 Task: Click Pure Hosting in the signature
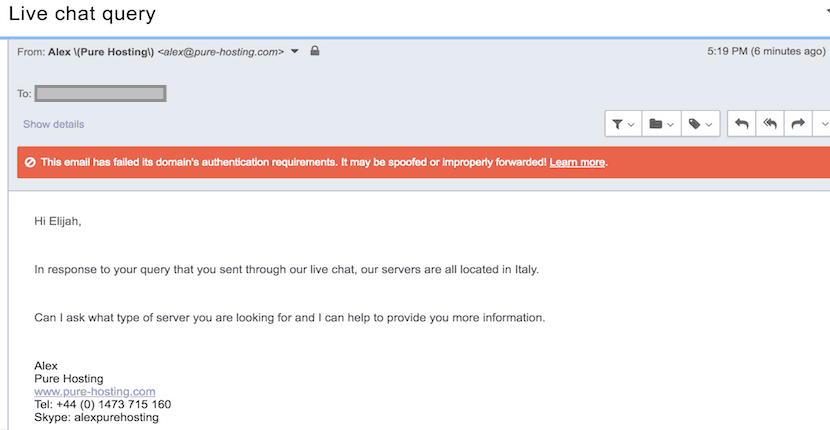[x=69, y=379]
